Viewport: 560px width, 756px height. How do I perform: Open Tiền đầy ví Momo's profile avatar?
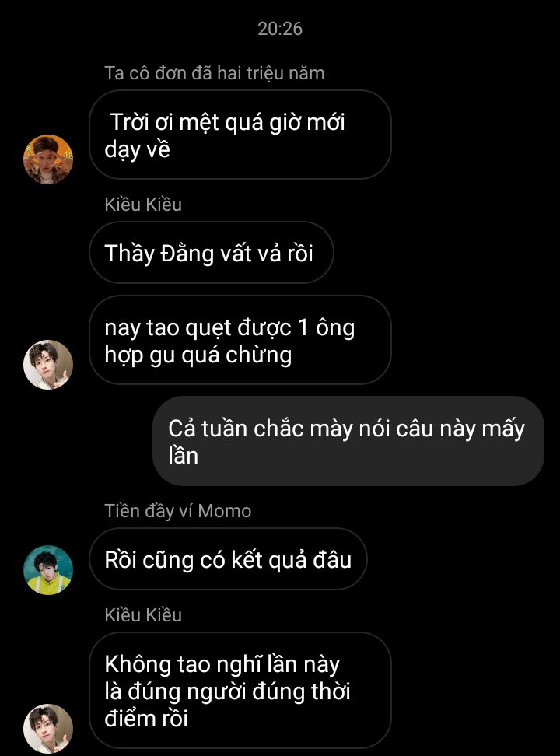click(x=48, y=570)
